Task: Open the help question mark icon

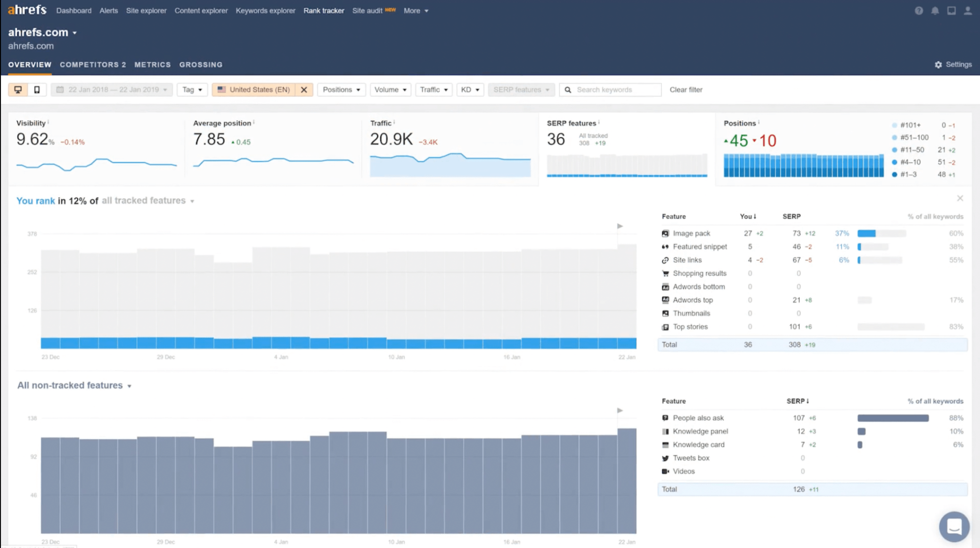Action: point(919,11)
